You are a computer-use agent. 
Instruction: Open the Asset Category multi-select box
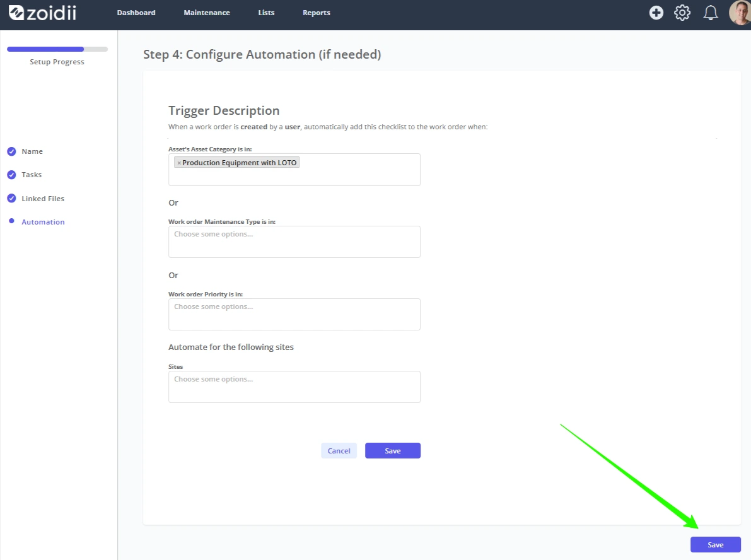(x=294, y=170)
